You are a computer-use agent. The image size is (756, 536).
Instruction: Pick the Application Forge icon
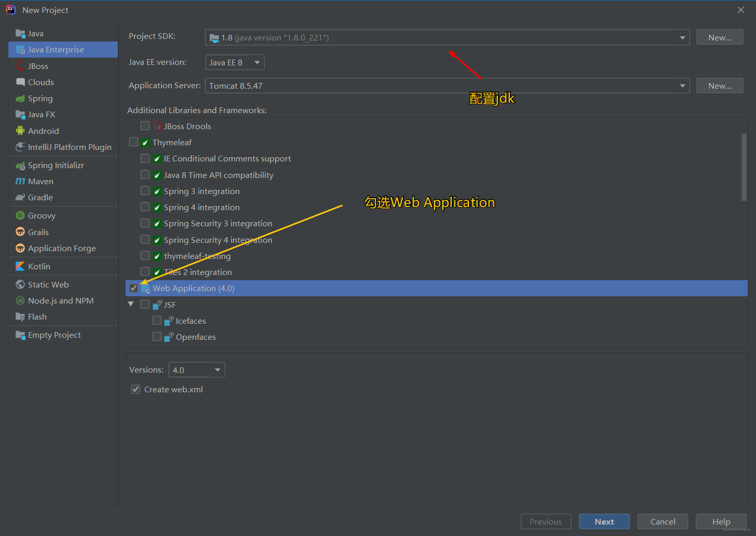[20, 248]
